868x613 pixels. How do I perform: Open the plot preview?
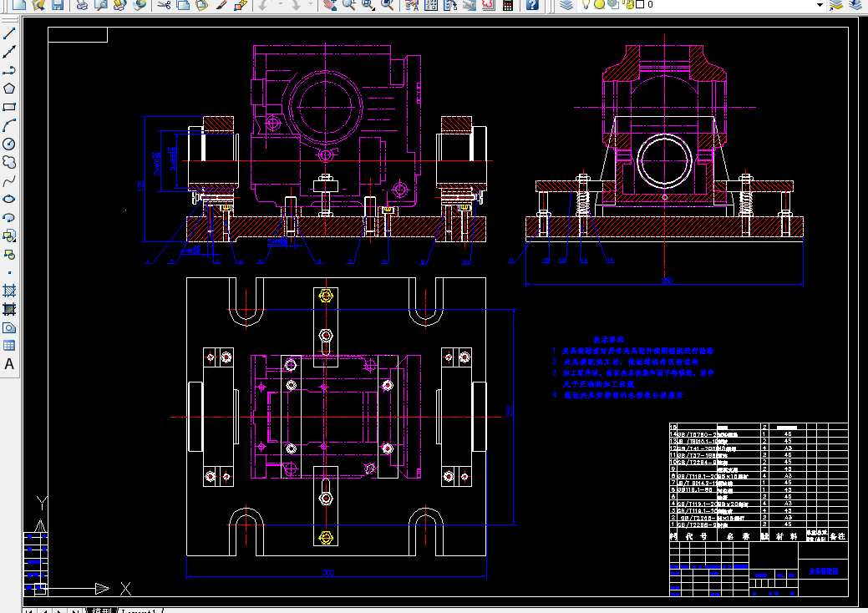101,4
